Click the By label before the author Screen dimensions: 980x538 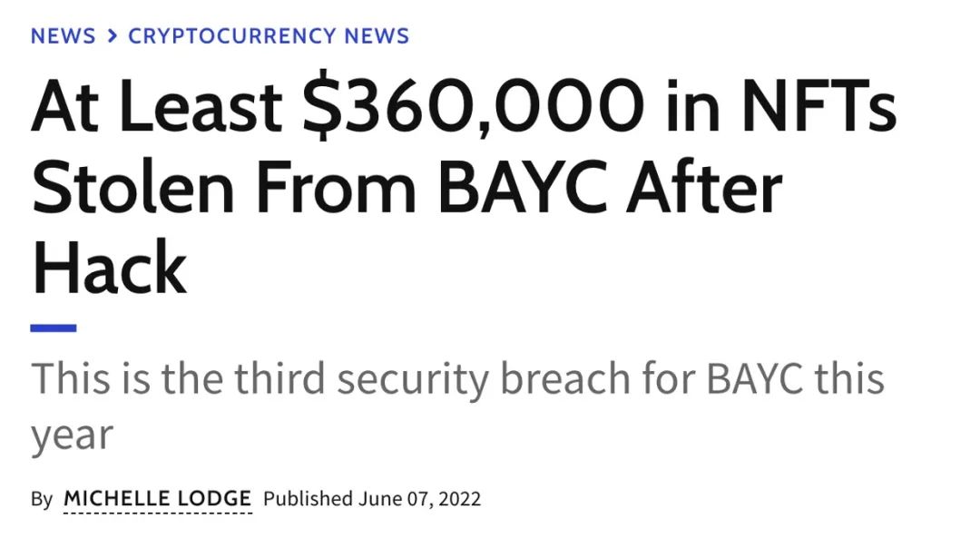[42, 500]
